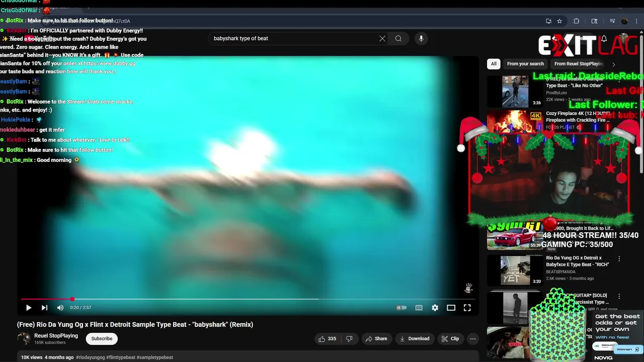
Task: Click the #riodayungog hashtag
Action: [91, 357]
